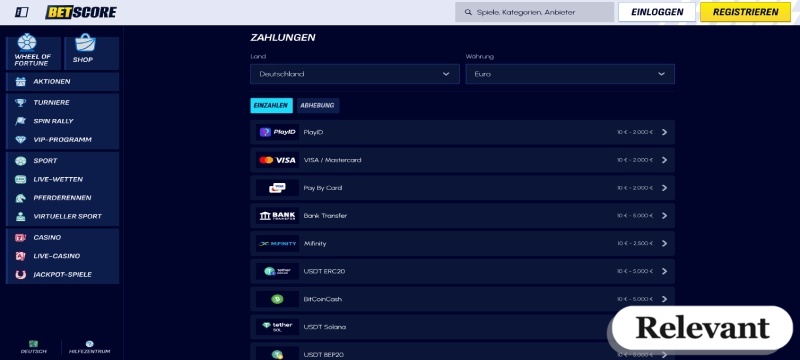The height and width of the screenshot is (360, 800).
Task: Click the USDT Solana tether logo
Action: (x=278, y=327)
